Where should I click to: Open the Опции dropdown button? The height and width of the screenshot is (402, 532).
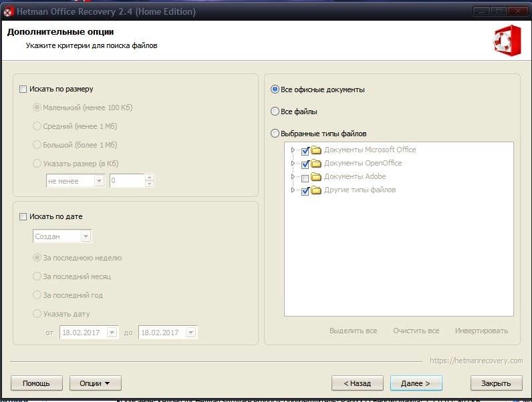coord(96,383)
